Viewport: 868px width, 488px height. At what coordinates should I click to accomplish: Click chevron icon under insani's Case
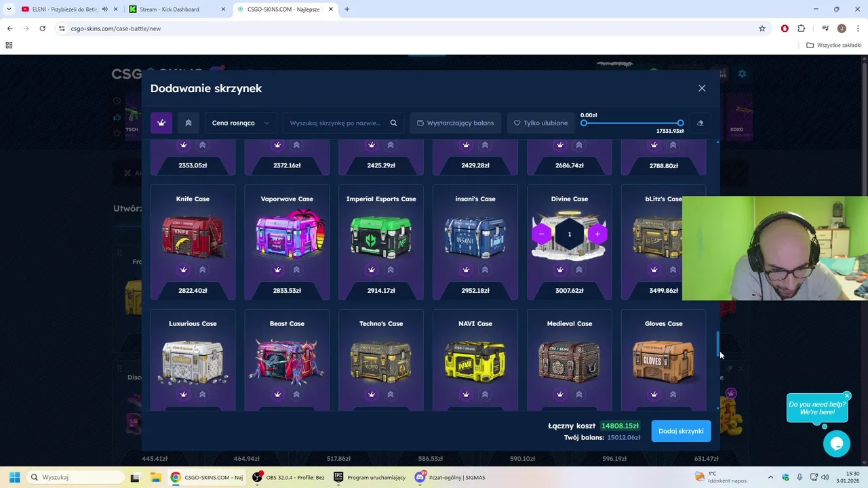click(485, 270)
